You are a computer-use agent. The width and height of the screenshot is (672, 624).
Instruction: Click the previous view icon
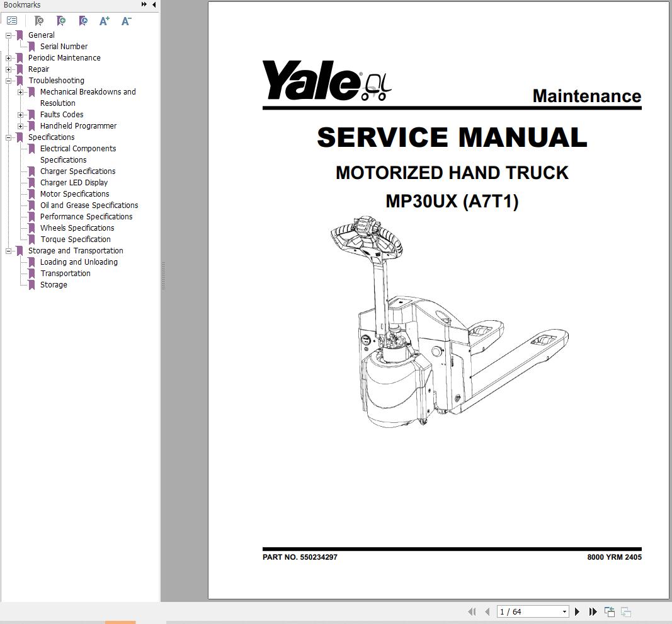tap(610, 611)
